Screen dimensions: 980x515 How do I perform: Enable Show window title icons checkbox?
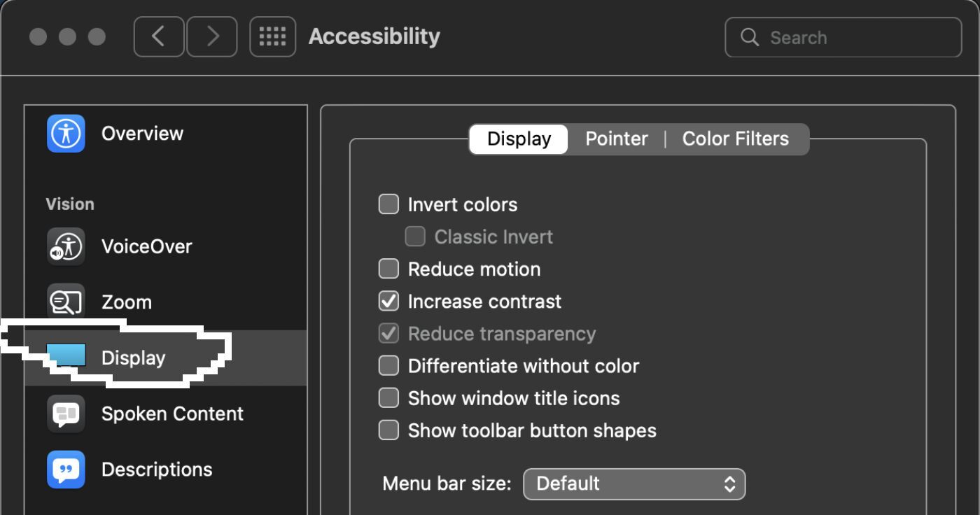tap(388, 397)
